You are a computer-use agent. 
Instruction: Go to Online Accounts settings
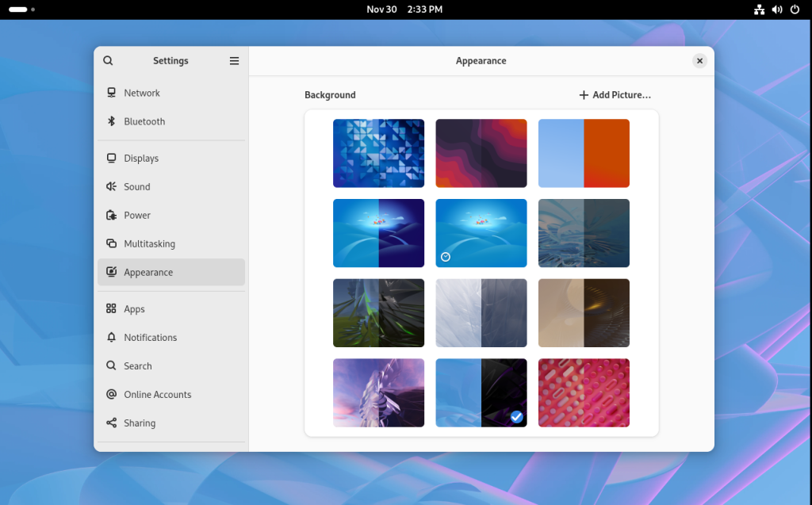[157, 395]
